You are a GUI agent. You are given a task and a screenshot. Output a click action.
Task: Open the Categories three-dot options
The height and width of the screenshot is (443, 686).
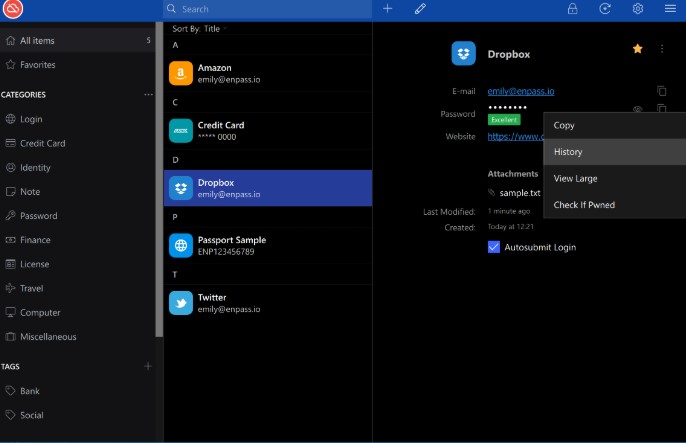[x=148, y=95]
